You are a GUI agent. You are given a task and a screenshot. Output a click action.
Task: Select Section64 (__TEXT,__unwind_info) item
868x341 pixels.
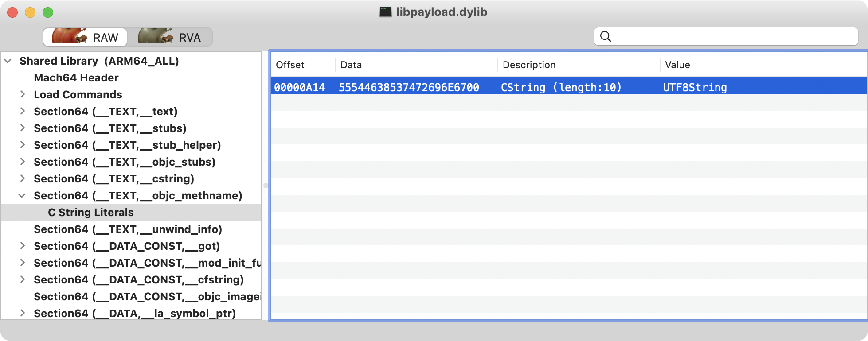coord(128,229)
